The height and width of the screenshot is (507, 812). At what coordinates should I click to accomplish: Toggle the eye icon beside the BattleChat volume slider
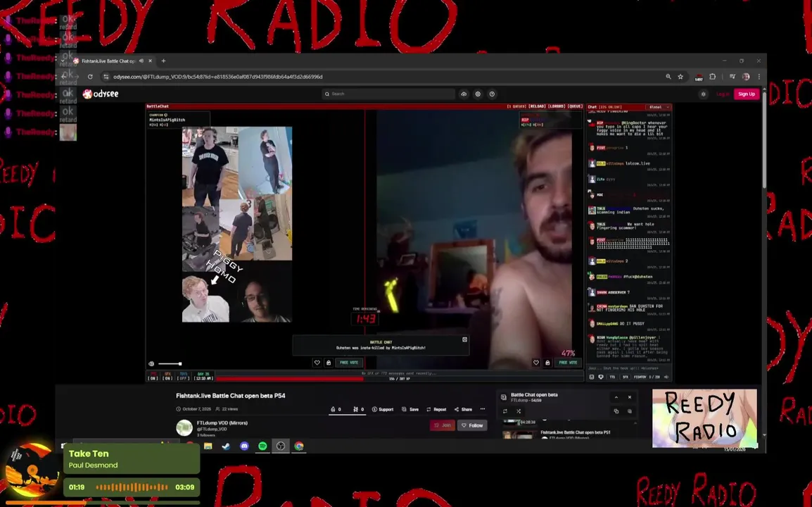click(x=151, y=363)
